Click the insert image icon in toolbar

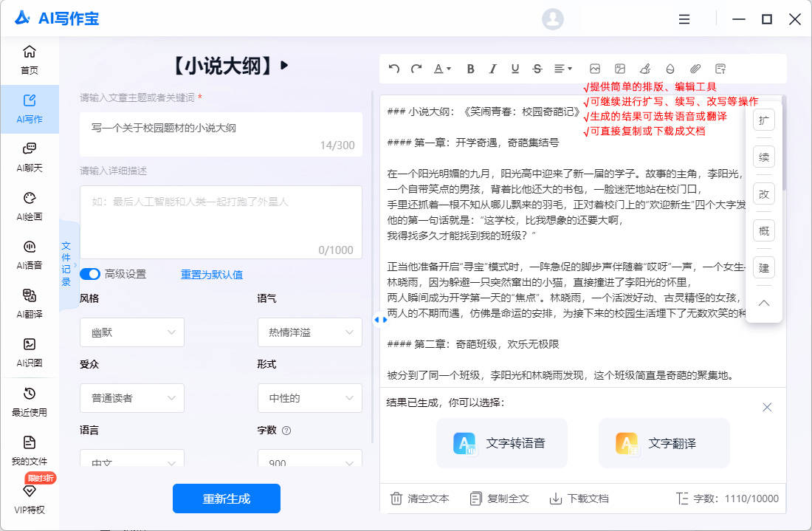595,68
